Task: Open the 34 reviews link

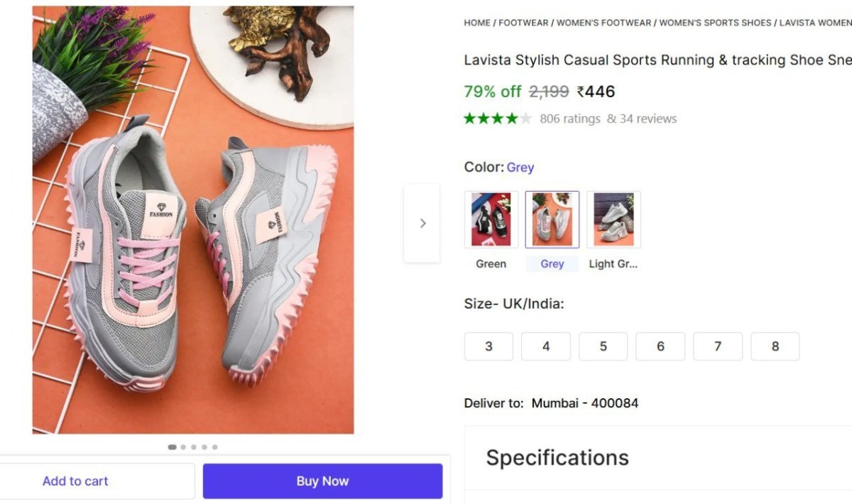Action: pyautogui.click(x=648, y=119)
